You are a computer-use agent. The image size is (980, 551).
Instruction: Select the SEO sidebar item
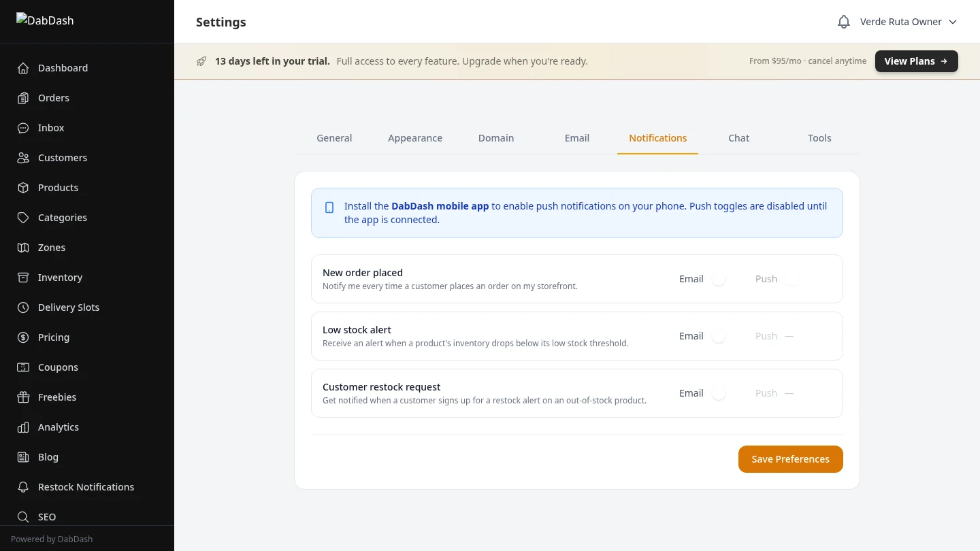tap(46, 516)
